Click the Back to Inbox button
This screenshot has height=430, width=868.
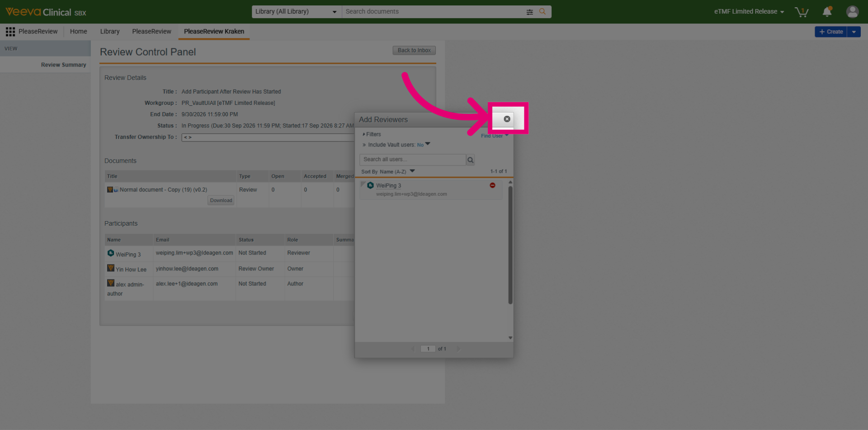point(414,51)
